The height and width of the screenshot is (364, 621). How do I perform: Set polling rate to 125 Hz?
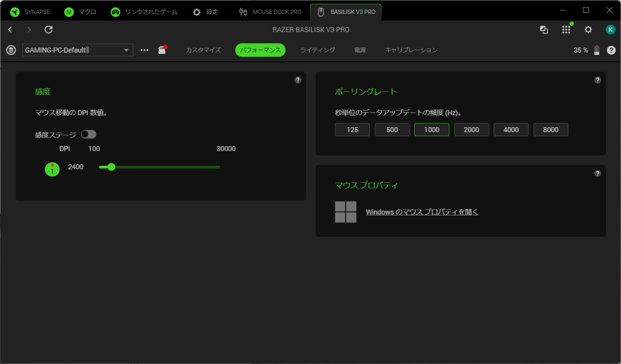[352, 130]
